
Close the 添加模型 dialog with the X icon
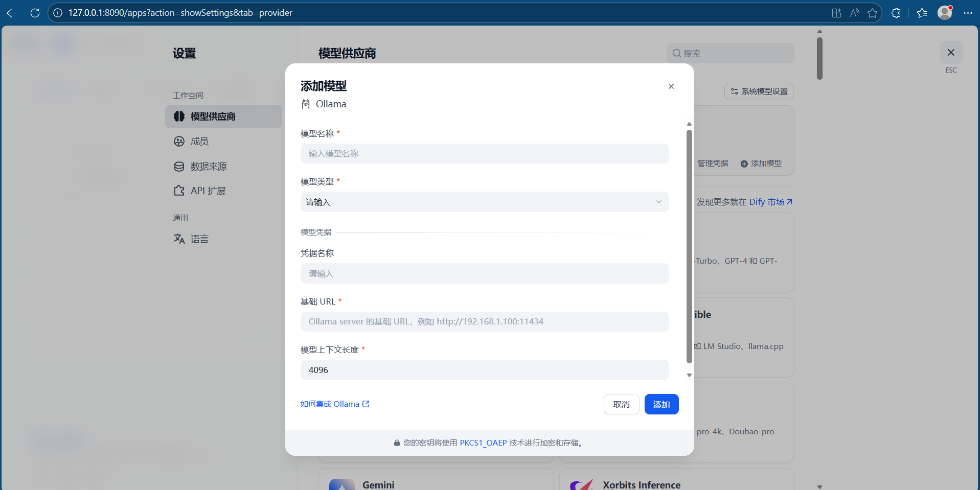point(671,86)
